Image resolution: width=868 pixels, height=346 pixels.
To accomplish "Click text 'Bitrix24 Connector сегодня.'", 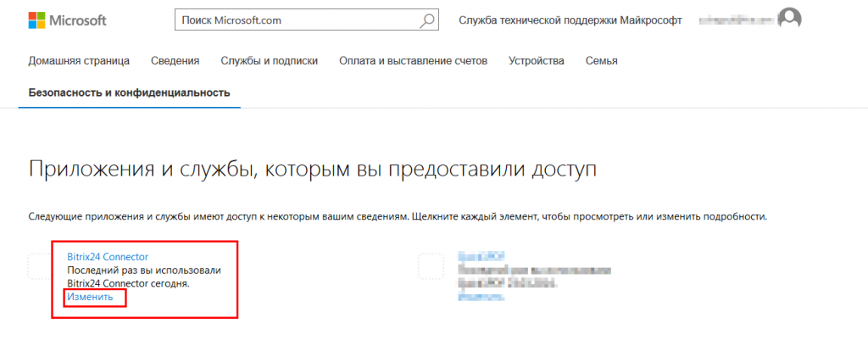I will point(129,283).
